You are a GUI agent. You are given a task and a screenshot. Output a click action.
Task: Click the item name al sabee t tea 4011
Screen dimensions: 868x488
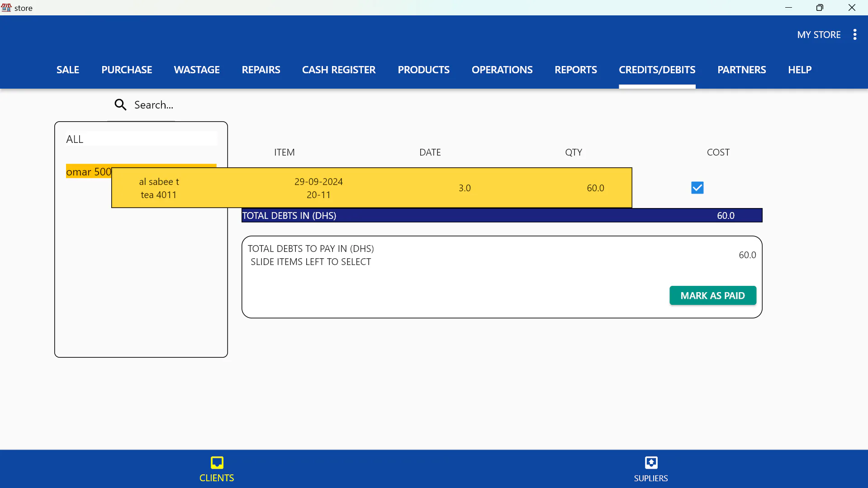point(159,188)
